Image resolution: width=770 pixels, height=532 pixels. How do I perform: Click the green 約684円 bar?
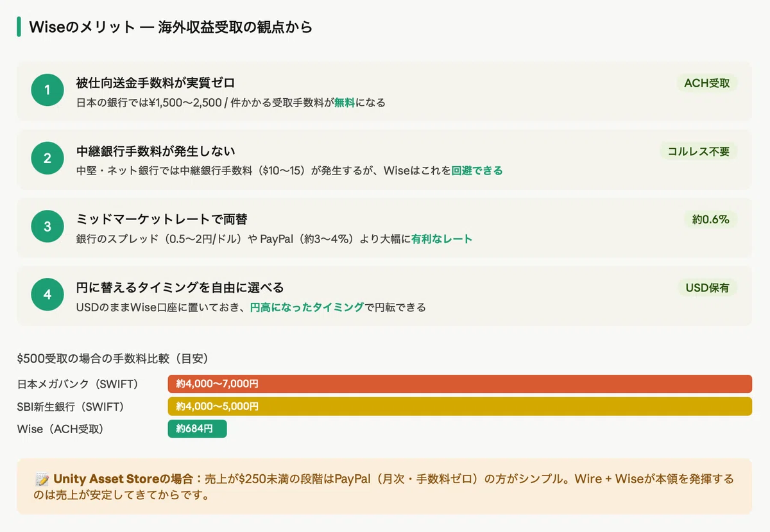pos(197,429)
